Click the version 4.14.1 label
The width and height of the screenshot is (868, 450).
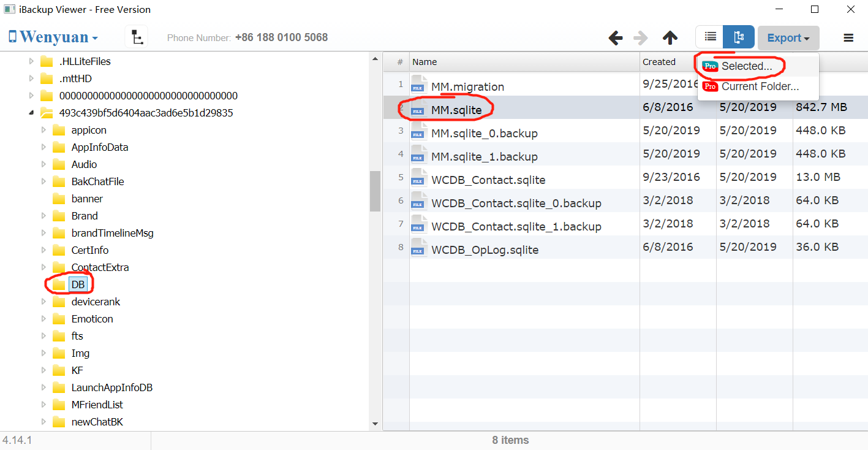tap(17, 440)
